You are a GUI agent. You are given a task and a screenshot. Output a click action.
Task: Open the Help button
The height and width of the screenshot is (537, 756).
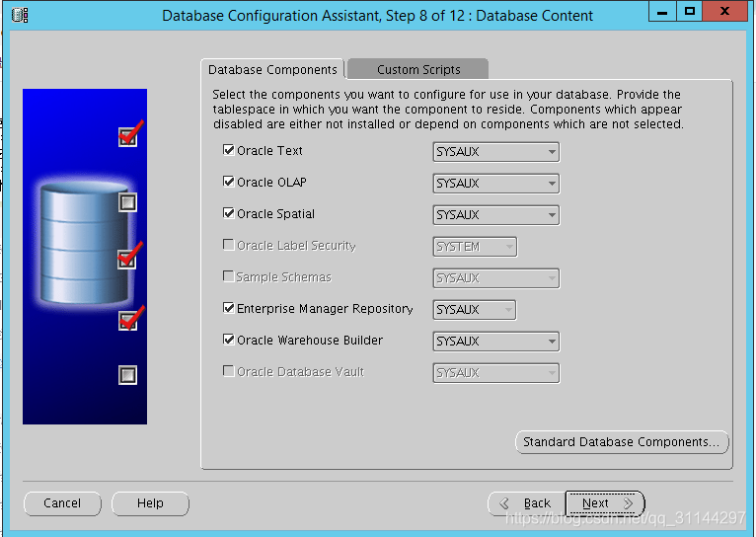pos(150,503)
